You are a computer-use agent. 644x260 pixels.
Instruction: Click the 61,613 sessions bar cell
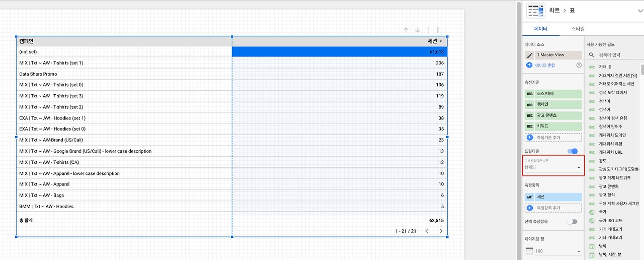tap(340, 52)
